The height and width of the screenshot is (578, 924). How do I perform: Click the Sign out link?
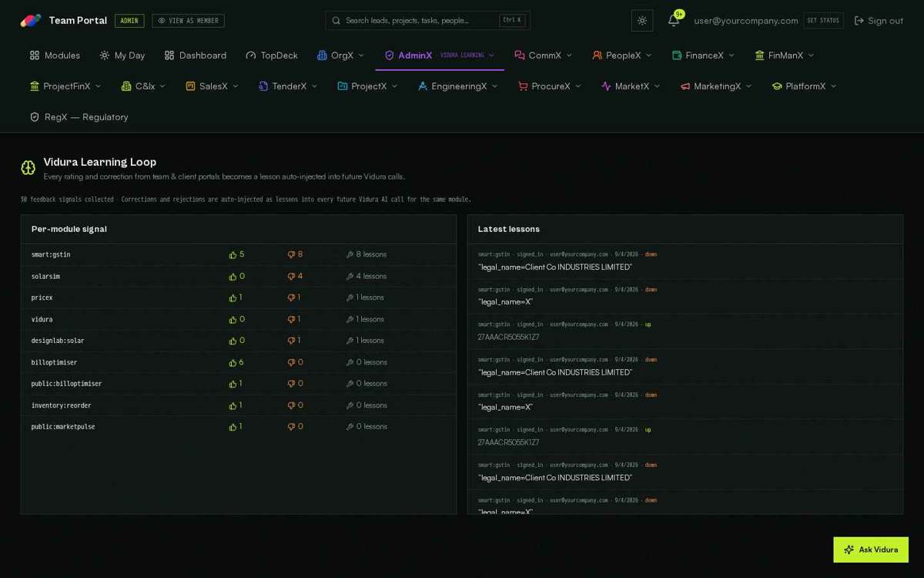point(879,21)
